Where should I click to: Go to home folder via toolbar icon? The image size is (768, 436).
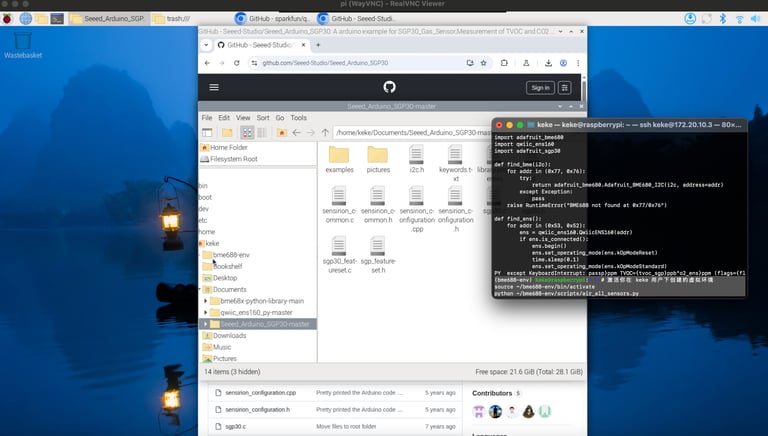[x=281, y=132]
